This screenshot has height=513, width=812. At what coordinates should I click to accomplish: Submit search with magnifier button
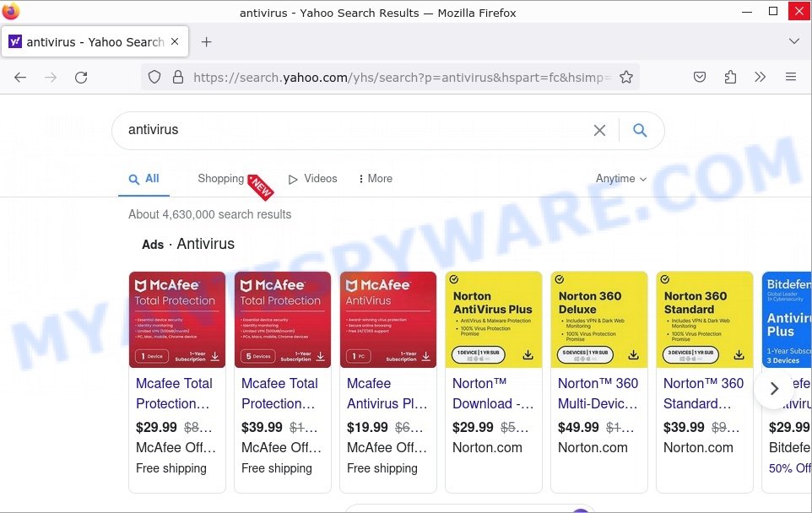[640, 131]
